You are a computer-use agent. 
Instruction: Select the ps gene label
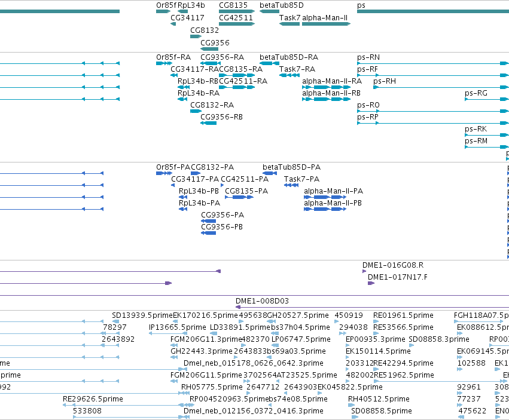point(361,5)
